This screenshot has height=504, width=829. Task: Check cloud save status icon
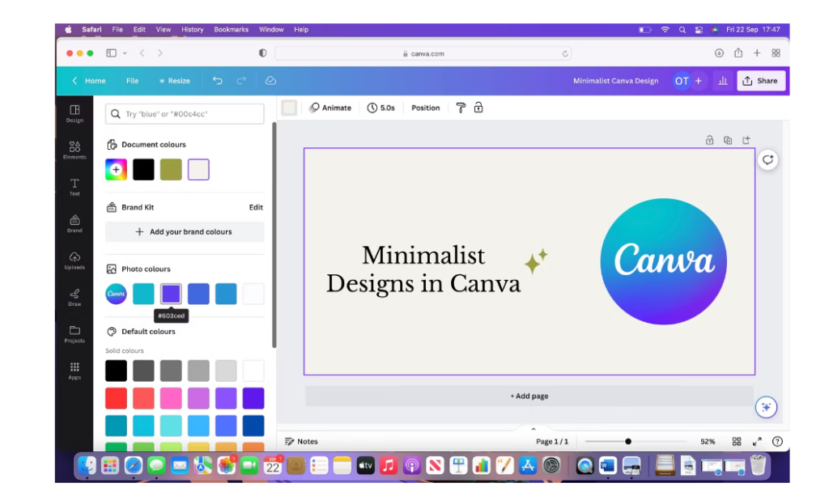270,80
